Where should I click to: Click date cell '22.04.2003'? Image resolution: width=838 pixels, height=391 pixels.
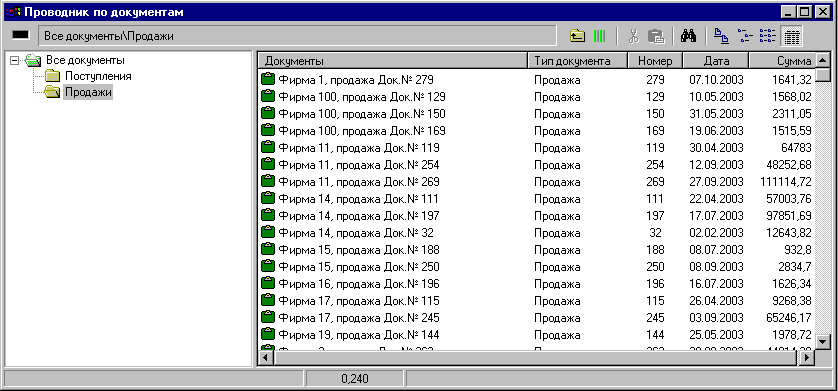[x=716, y=199]
